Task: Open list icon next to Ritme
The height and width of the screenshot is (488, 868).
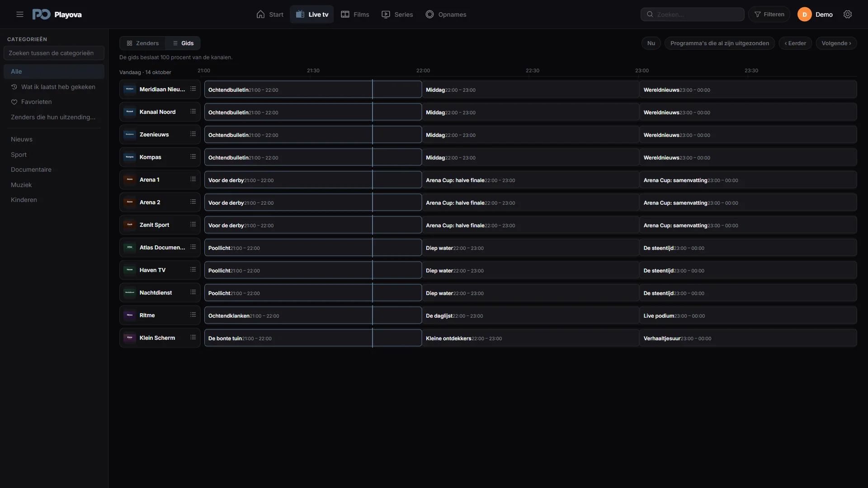Action: [x=193, y=315]
